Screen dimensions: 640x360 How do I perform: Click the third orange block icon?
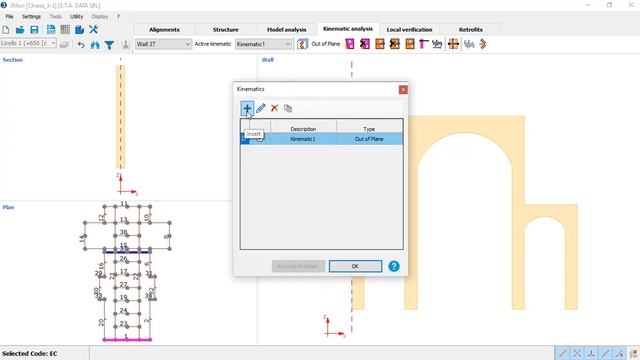coord(410,44)
